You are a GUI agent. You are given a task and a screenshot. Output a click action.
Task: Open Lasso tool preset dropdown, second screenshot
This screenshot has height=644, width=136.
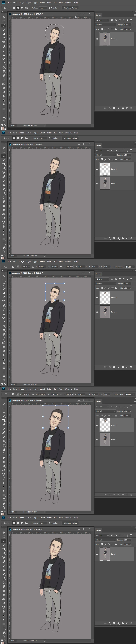pyautogui.click(x=9, y=138)
